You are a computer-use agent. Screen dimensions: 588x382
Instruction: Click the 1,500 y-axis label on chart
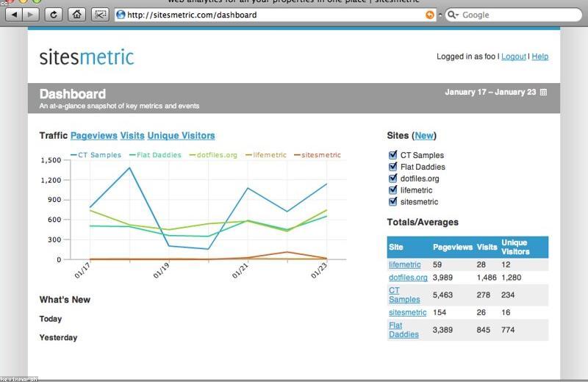[51, 160]
